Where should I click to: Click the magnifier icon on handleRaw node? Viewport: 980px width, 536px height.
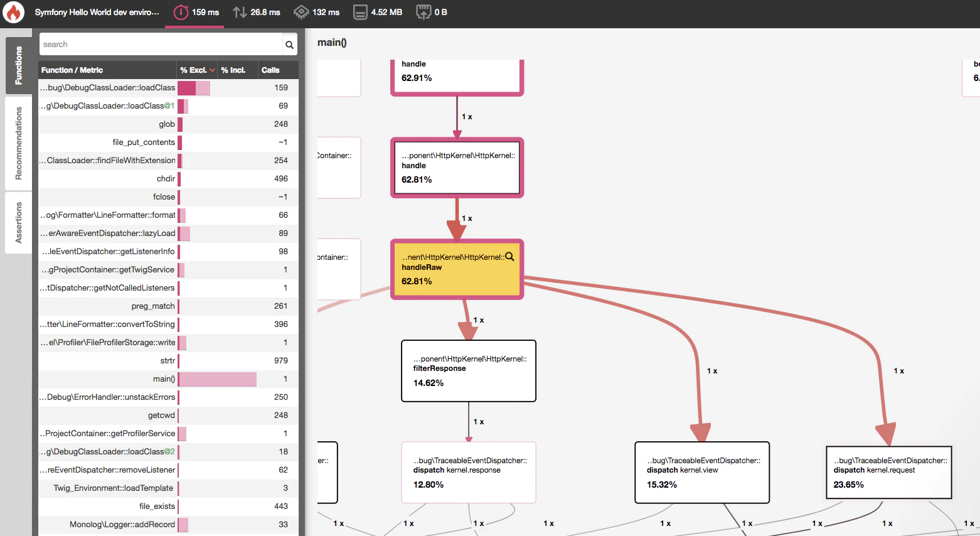click(510, 256)
